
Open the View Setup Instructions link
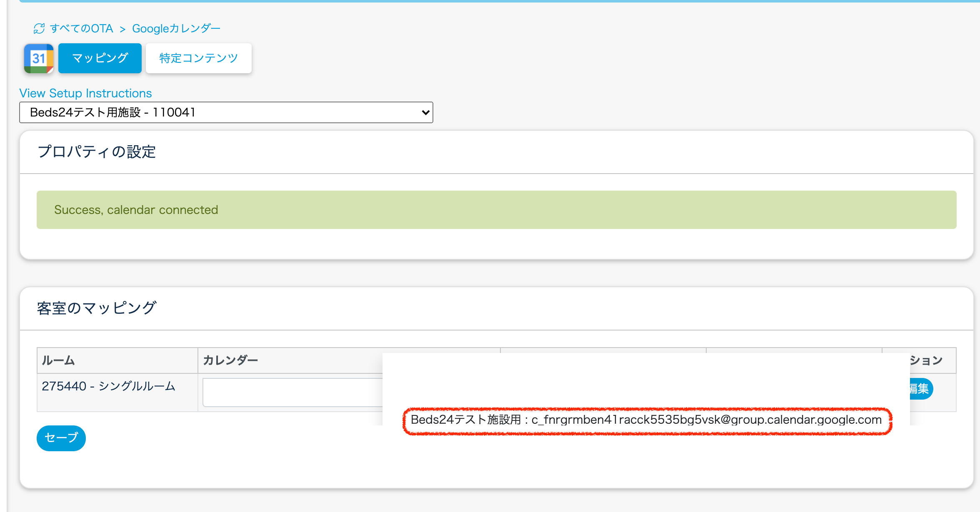[85, 93]
